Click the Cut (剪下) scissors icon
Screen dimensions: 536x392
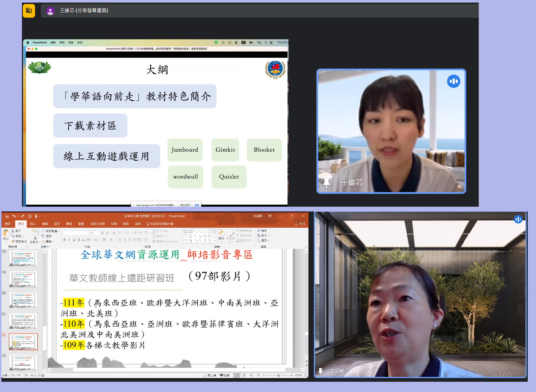pos(13,231)
